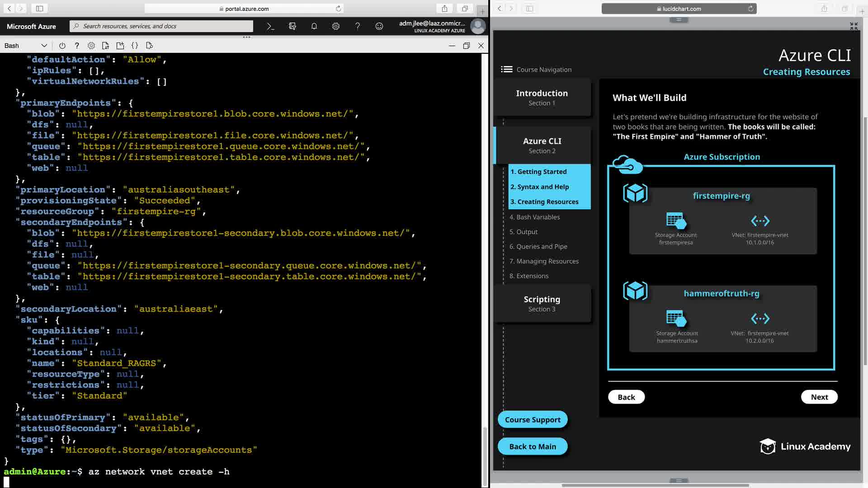The image size is (868, 488).
Task: Open Azure notifications bell
Action: [x=314, y=26]
